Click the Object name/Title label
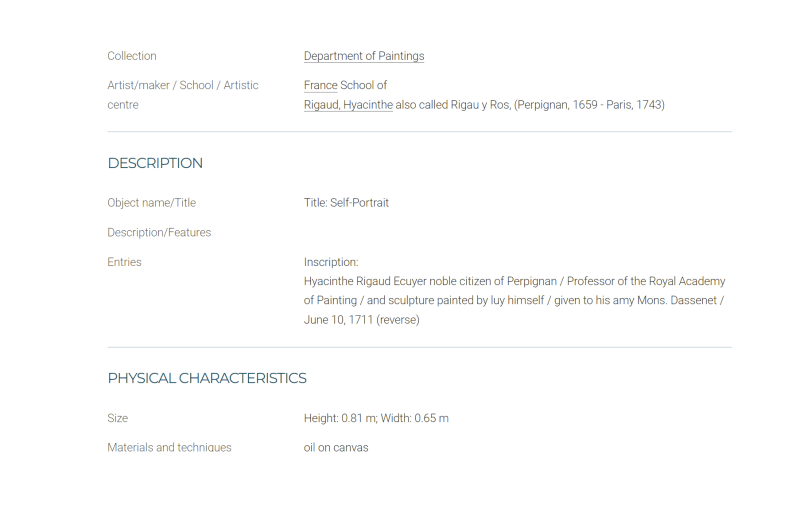The image size is (800, 517). pos(152,203)
